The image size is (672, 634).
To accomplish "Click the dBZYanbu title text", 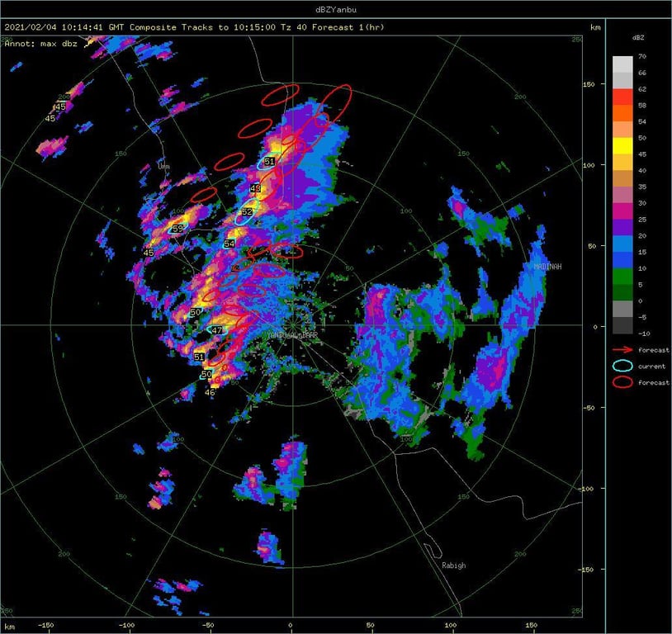I will coord(335,9).
